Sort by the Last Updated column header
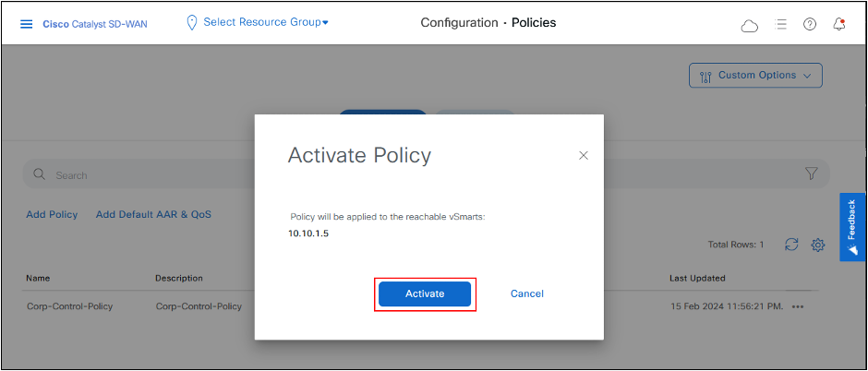The height and width of the screenshot is (371, 868). point(697,278)
